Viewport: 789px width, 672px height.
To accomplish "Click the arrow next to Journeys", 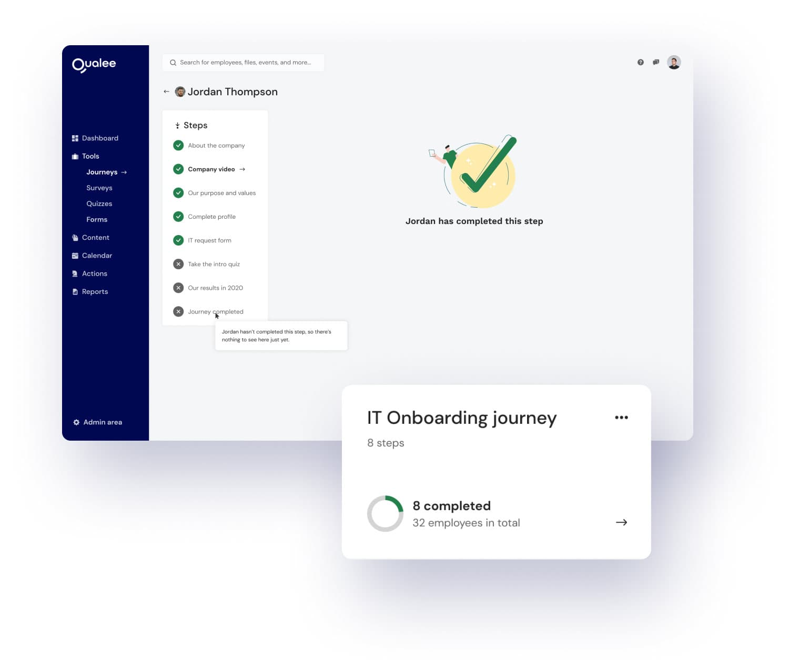I will point(124,172).
